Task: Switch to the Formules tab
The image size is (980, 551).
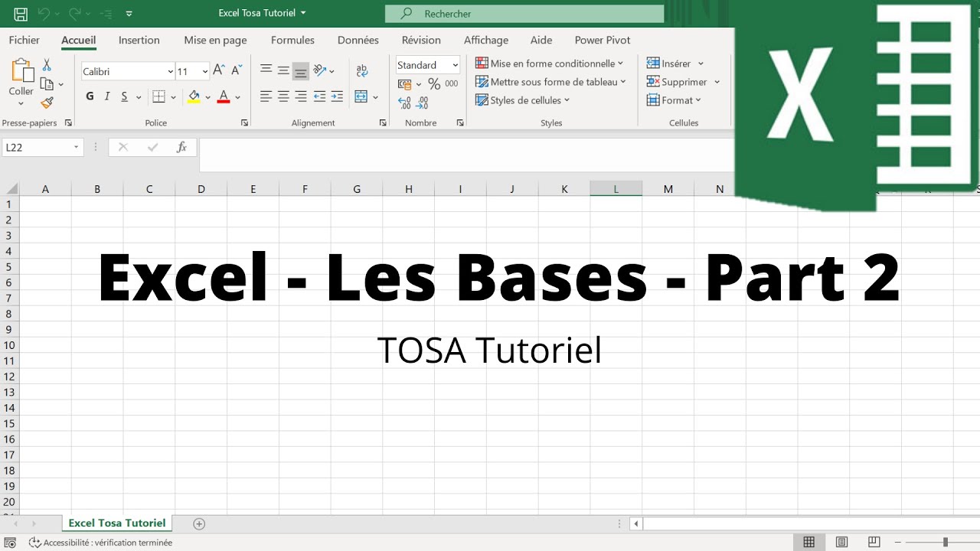Action: click(x=292, y=40)
